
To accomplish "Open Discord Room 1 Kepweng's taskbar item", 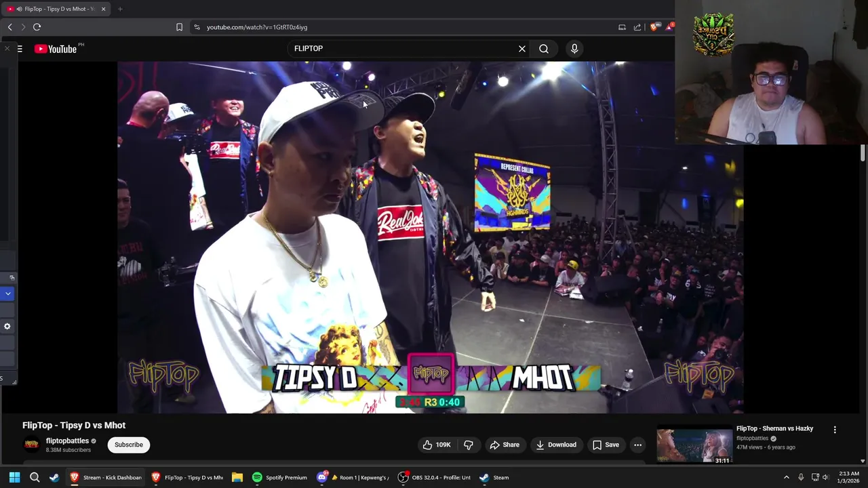I will (x=353, y=477).
